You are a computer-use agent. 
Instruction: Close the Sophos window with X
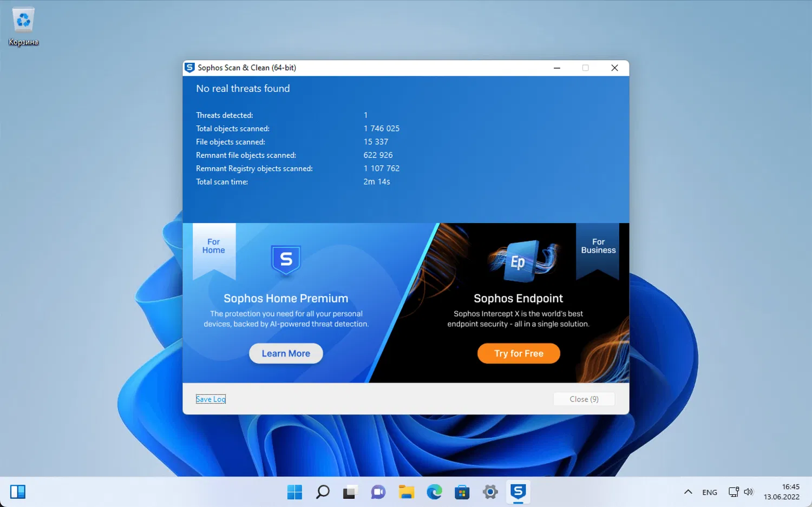pyautogui.click(x=614, y=68)
